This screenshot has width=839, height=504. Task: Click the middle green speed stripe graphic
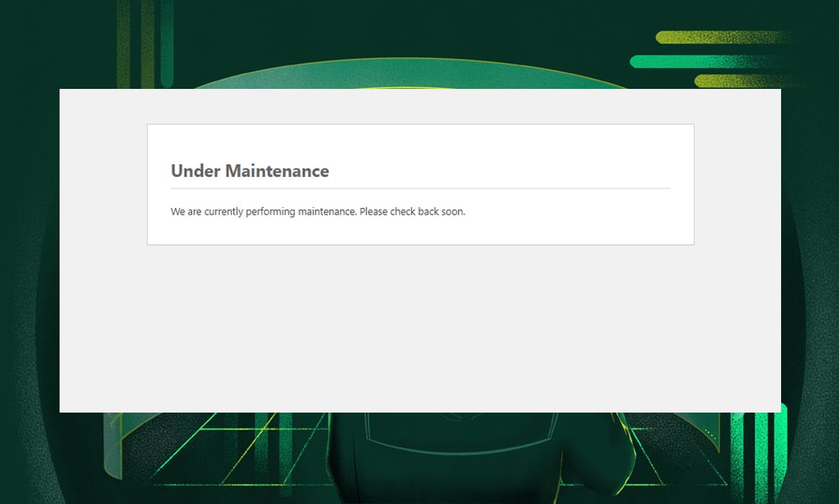[x=696, y=60]
